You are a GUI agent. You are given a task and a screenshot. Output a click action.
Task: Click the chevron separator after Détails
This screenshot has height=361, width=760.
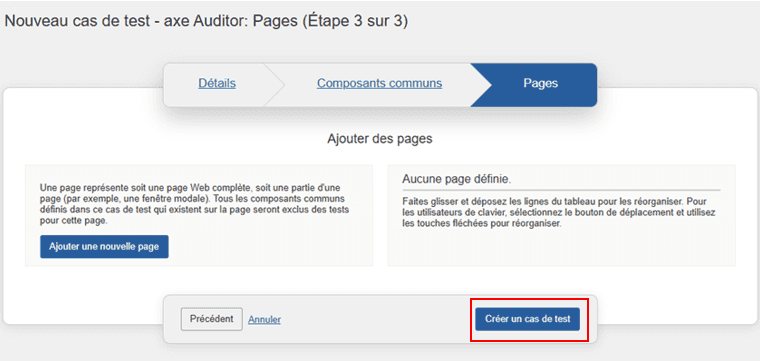[274, 85]
